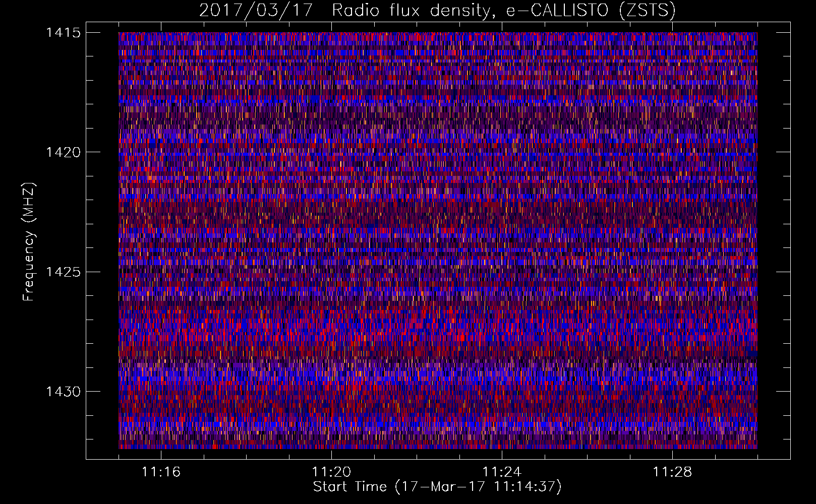Click the 'Frequency (MHZ)' axis label
Screen dimensions: 816x504
pyautogui.click(x=29, y=242)
